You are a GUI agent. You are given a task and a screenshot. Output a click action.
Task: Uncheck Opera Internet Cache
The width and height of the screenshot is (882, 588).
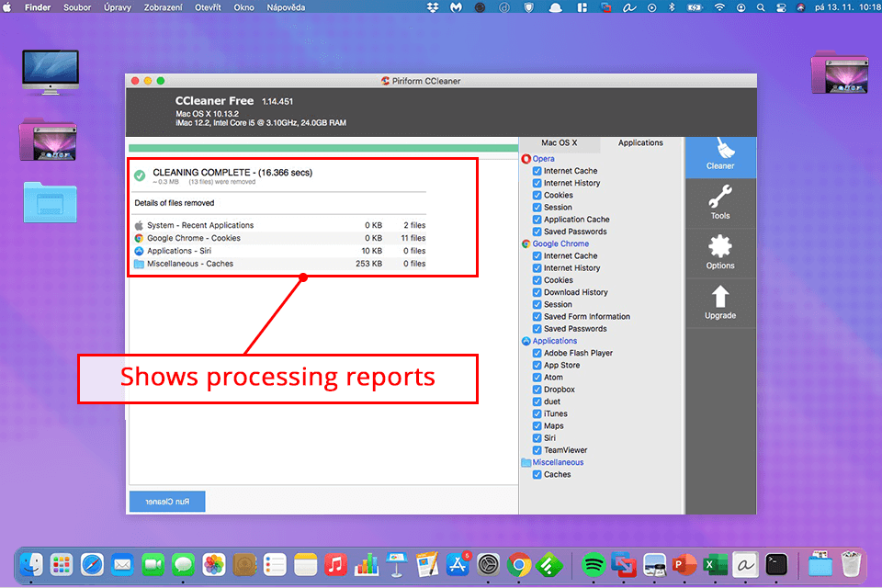pos(537,171)
